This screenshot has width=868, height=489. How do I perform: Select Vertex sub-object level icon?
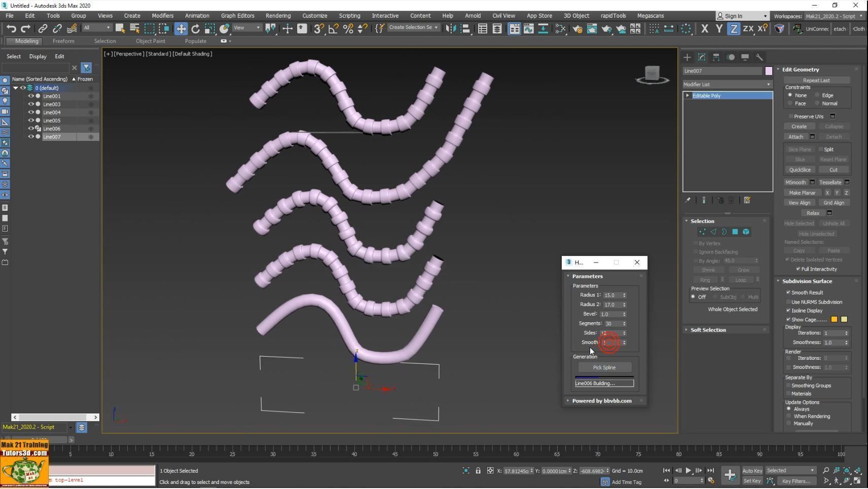[x=702, y=232]
